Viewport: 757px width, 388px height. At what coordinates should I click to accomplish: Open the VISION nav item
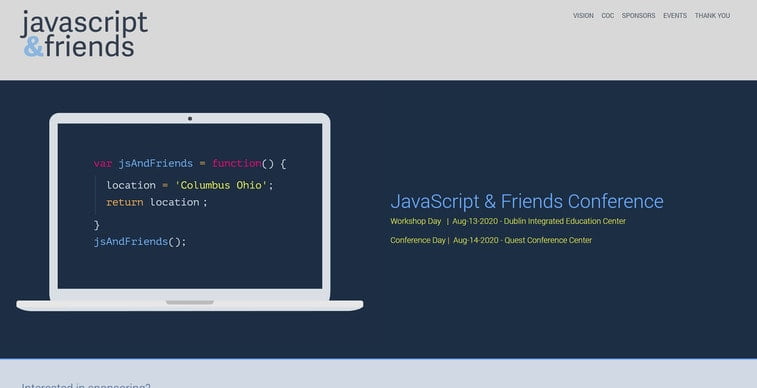[583, 15]
